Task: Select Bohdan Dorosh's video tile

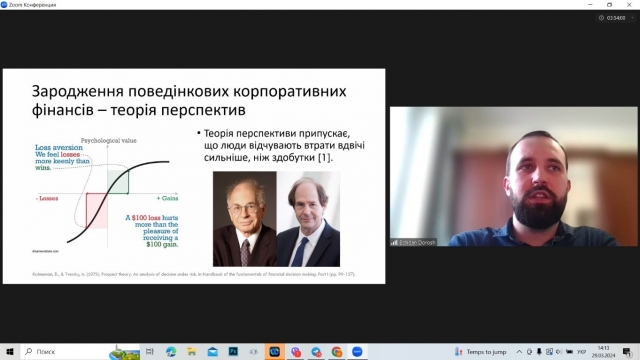Action: [513, 176]
